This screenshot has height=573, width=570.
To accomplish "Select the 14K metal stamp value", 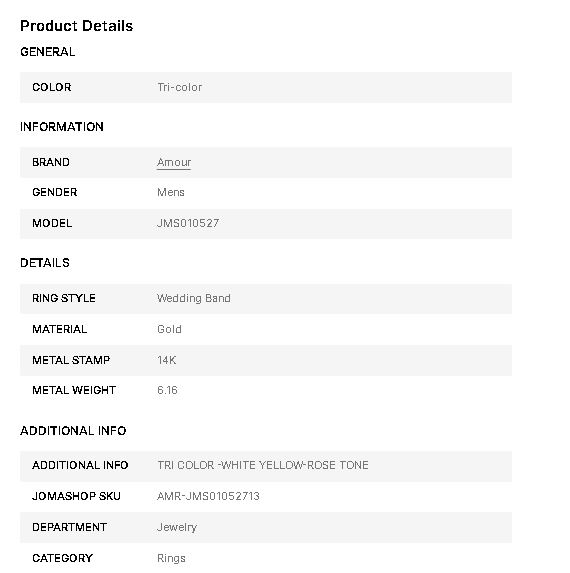I will click(167, 360).
